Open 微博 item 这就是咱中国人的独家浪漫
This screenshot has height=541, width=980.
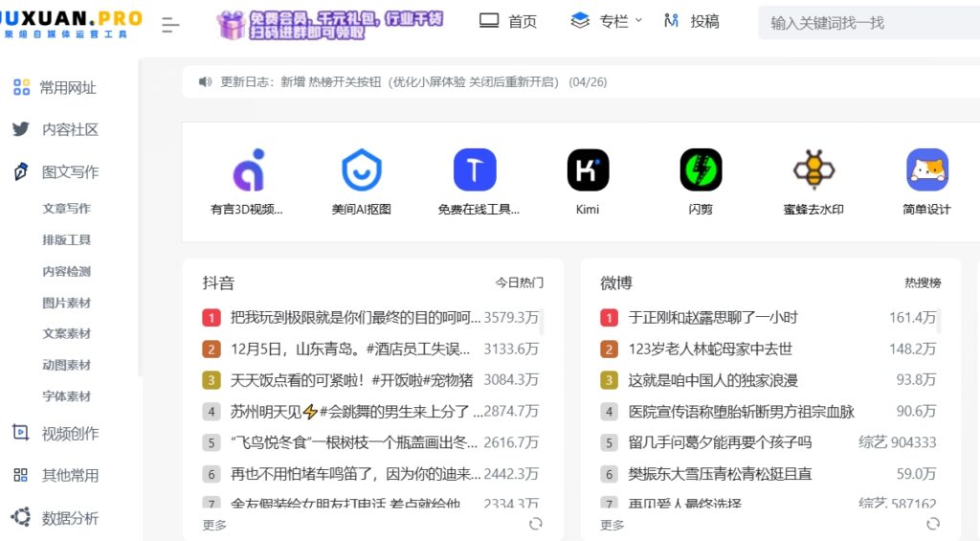click(x=713, y=379)
